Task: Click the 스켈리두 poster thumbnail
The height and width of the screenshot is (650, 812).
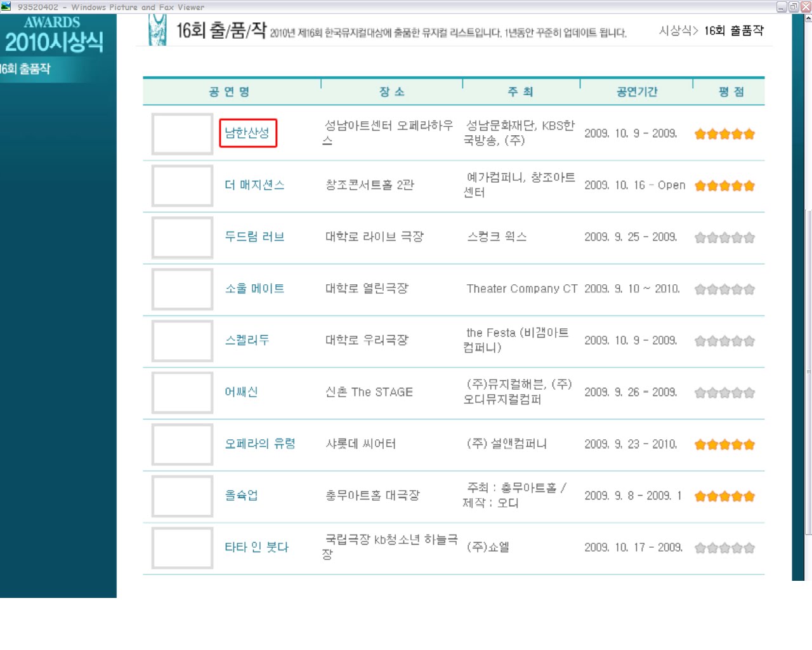Action: point(182,341)
